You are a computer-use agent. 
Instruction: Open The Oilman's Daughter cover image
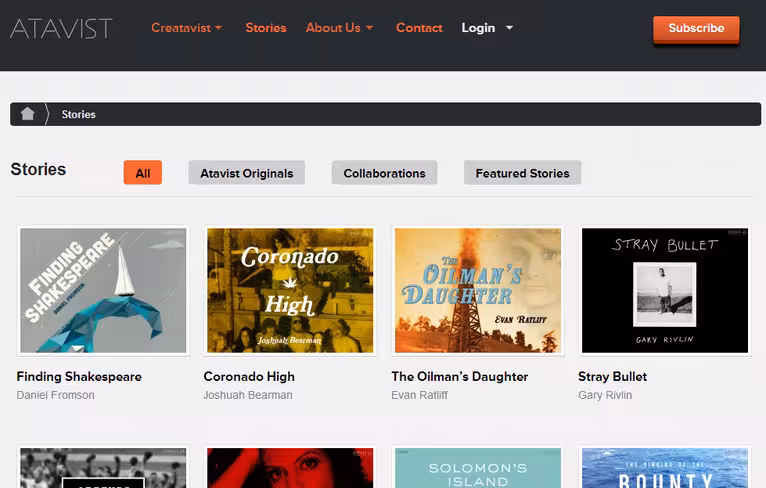pyautogui.click(x=478, y=291)
